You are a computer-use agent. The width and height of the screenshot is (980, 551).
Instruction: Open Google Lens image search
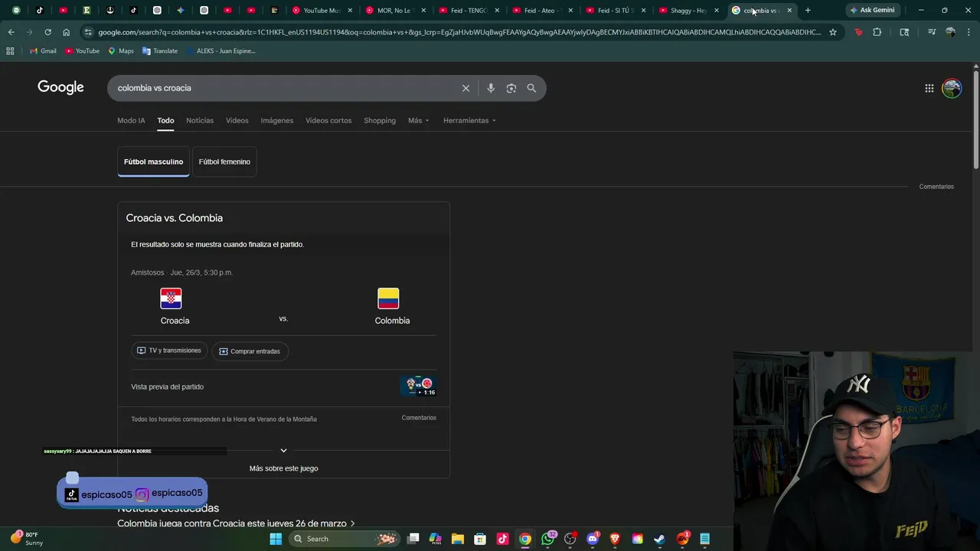[511, 88]
